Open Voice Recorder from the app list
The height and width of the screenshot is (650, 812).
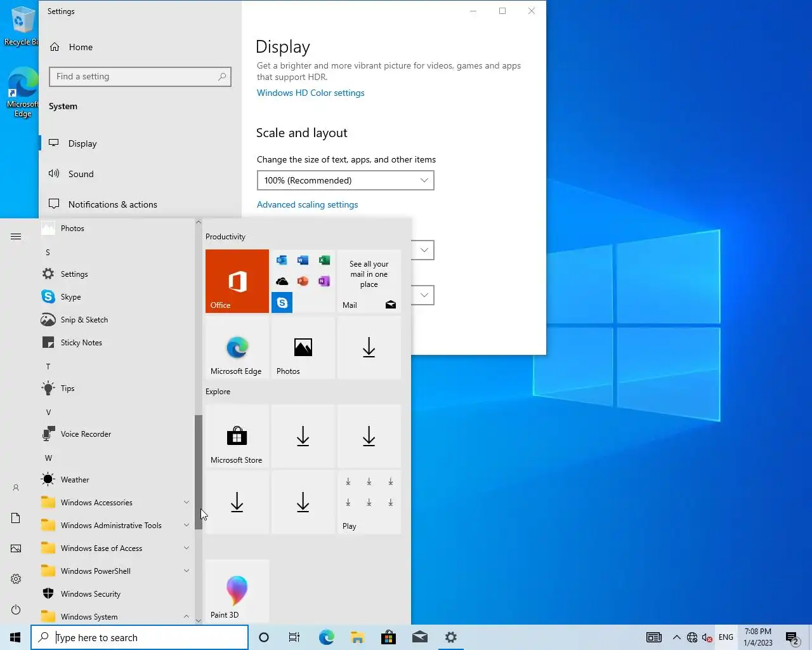tap(116, 434)
